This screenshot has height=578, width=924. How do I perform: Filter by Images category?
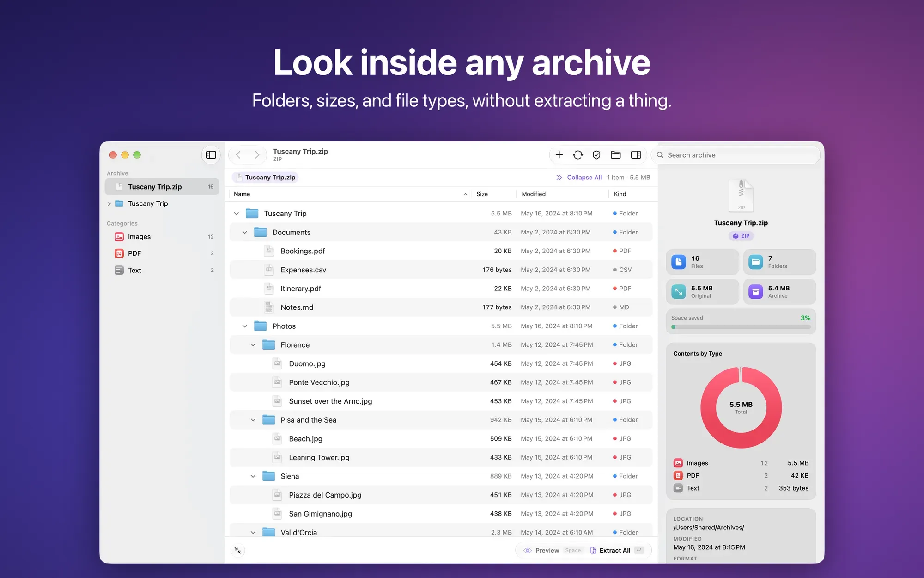(x=162, y=237)
